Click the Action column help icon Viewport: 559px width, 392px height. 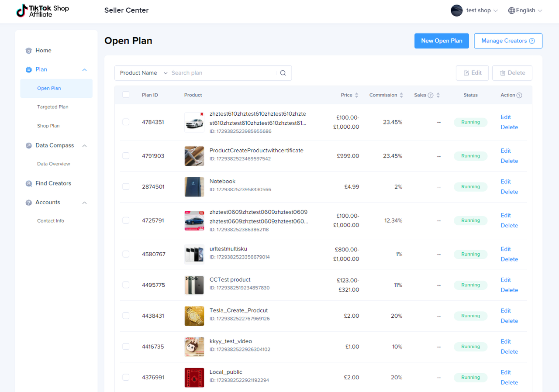[519, 95]
